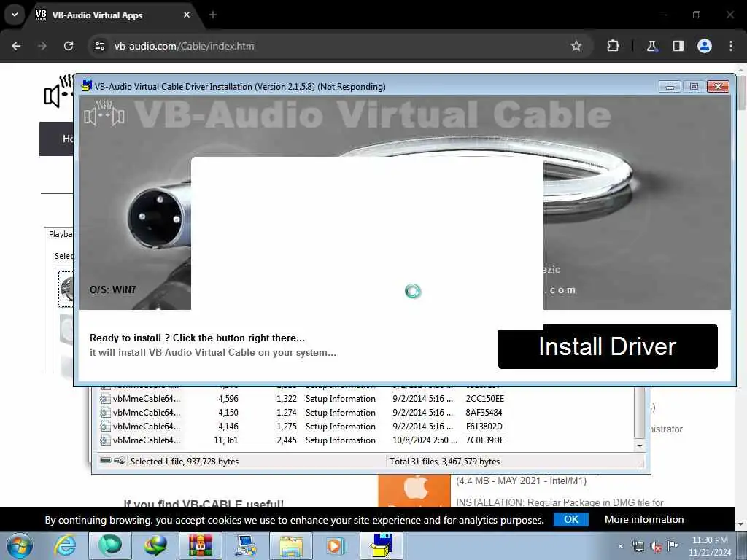
Task: Go back in the browser
Action: [16, 46]
